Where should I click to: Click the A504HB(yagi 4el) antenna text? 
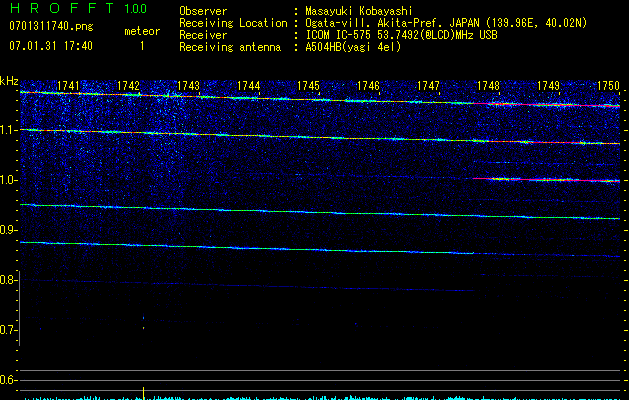pyautogui.click(x=353, y=47)
